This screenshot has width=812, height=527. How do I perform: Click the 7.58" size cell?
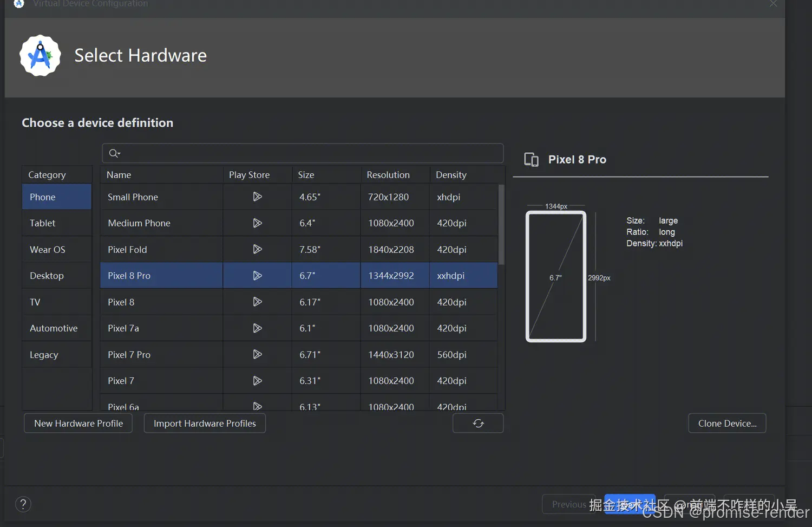tap(326, 249)
